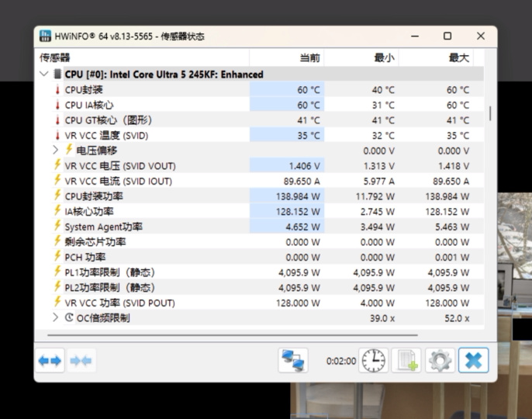Viewport: 532px width, 419px height.
Task: Click the maximum value 1.418 V
Action: (x=454, y=166)
